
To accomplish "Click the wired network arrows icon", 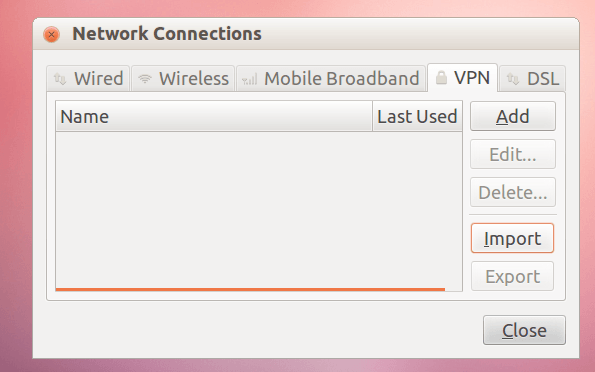I will (60, 79).
